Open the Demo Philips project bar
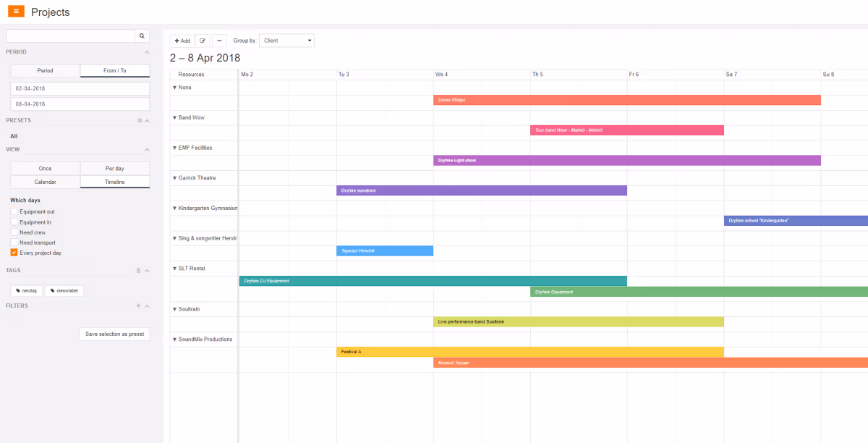This screenshot has width=868, height=443. click(x=627, y=100)
